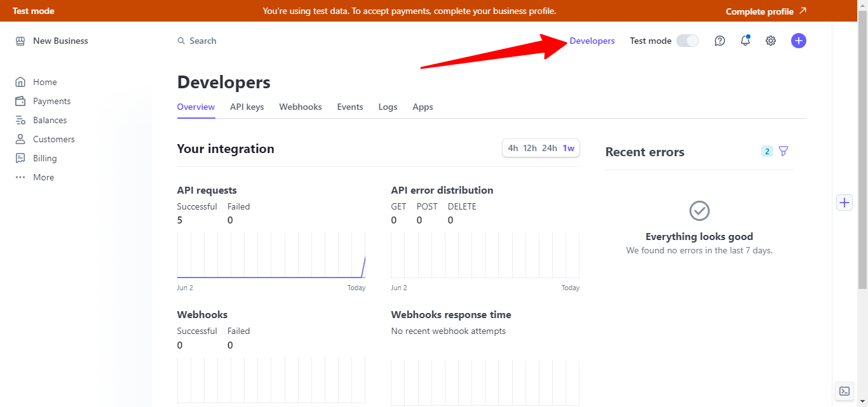Click the New Business store icon
The image size is (868, 407).
tap(20, 41)
